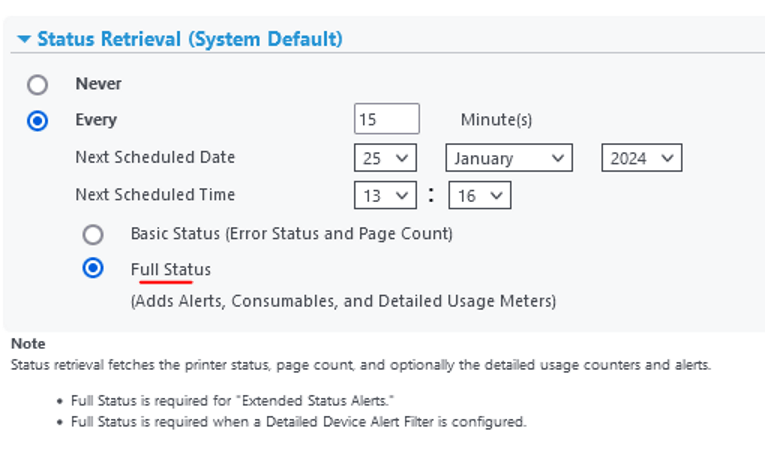Click the interval minutes input field
This screenshot has width=765, height=473.
pyautogui.click(x=386, y=120)
